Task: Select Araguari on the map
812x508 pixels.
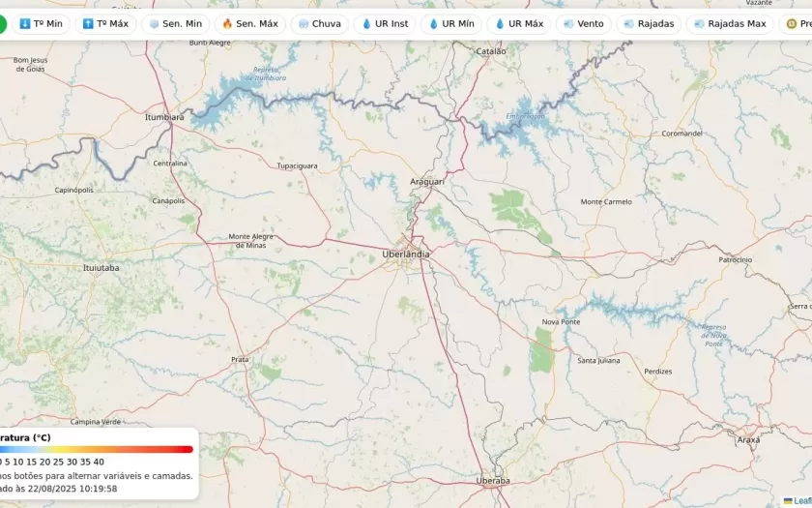Action: click(x=426, y=181)
